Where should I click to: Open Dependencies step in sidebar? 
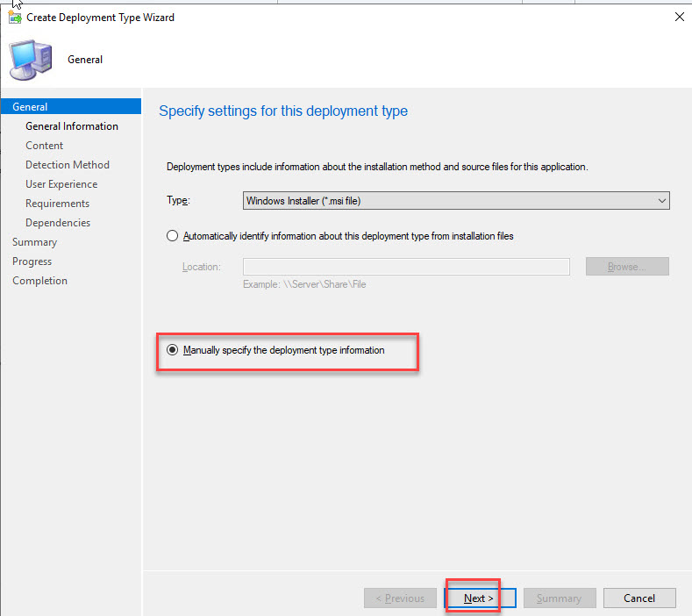[58, 223]
